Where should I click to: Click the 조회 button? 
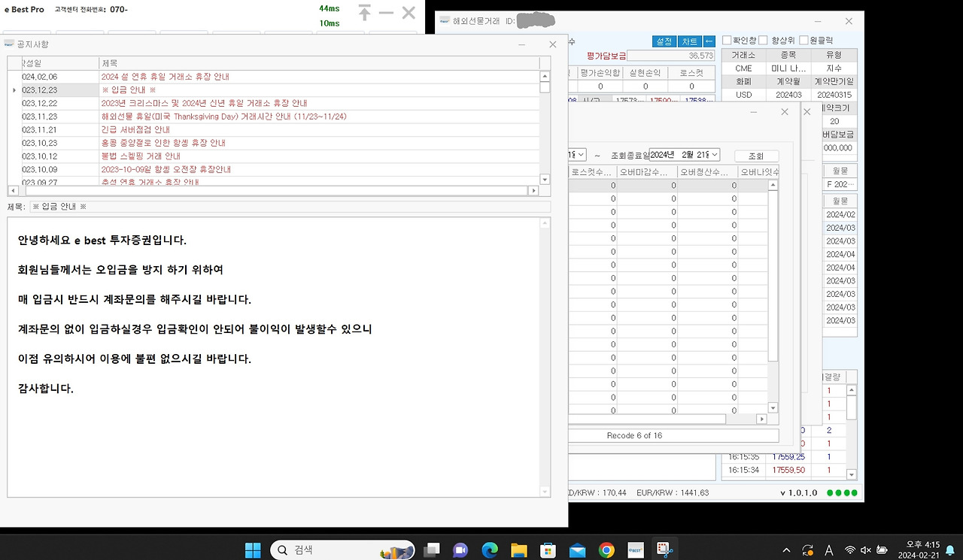756,156
